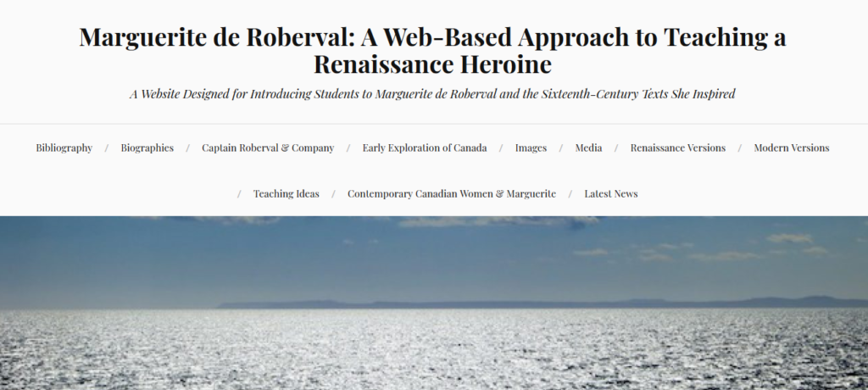Open the Teaching Ideas page

pyautogui.click(x=286, y=193)
